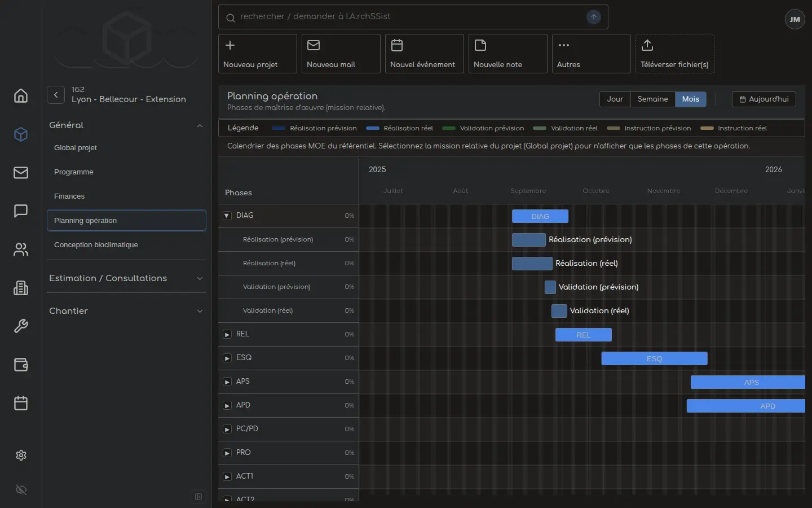
Task: Open the Autres options
Action: (592, 54)
